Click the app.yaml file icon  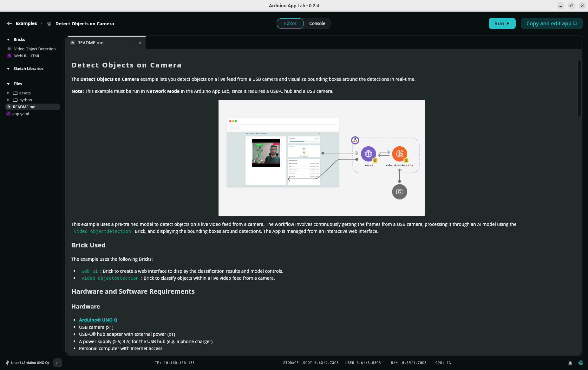[9, 114]
